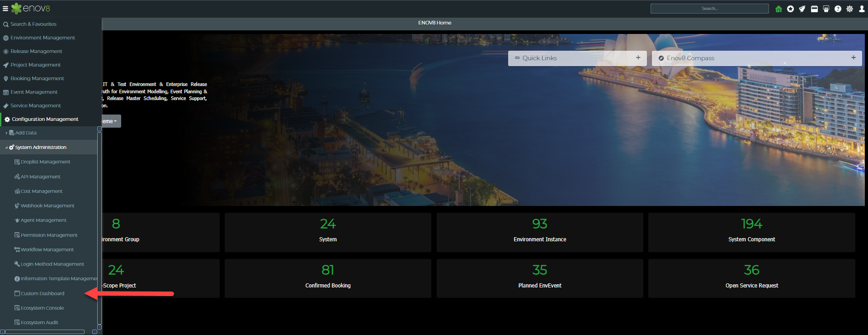Click the Search & Favourites magnifier icon

pyautogui.click(x=6, y=24)
